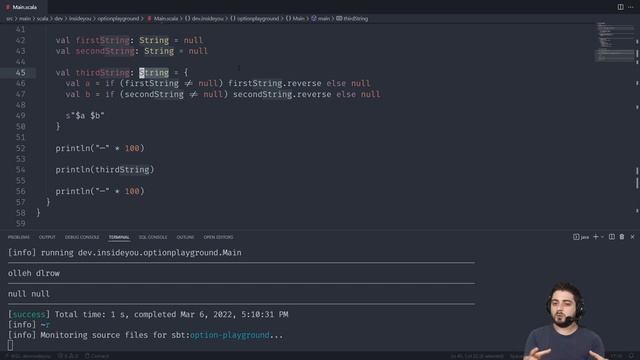Open main method breadcrumb dropdown
This screenshot has width=640, height=360.
(321, 18)
